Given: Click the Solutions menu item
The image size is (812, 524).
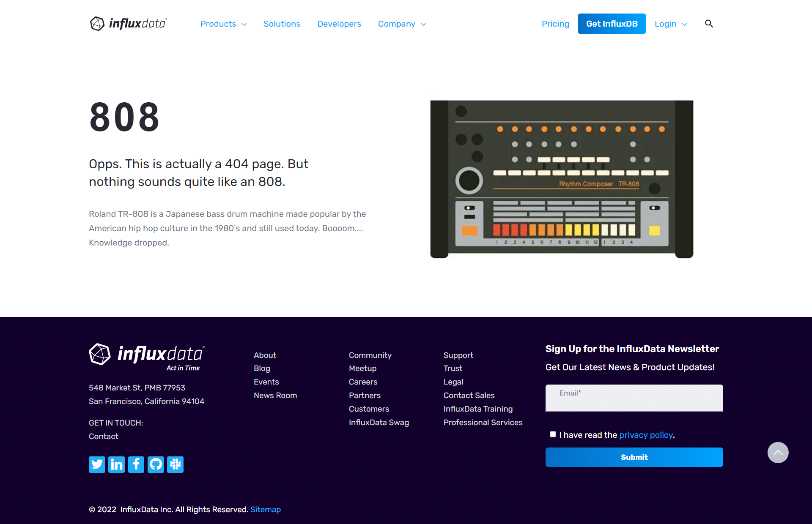Looking at the screenshot, I should point(282,24).
